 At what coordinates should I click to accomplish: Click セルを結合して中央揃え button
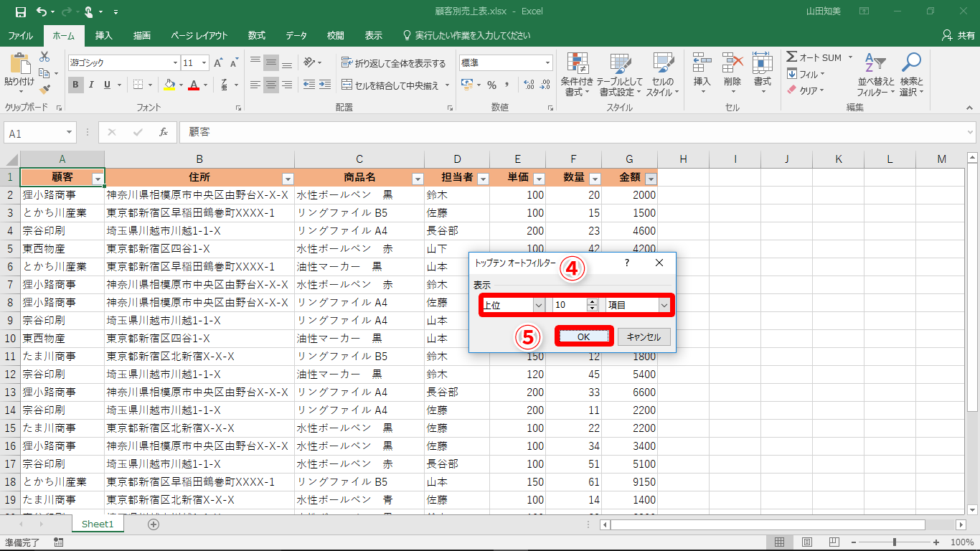392,85
